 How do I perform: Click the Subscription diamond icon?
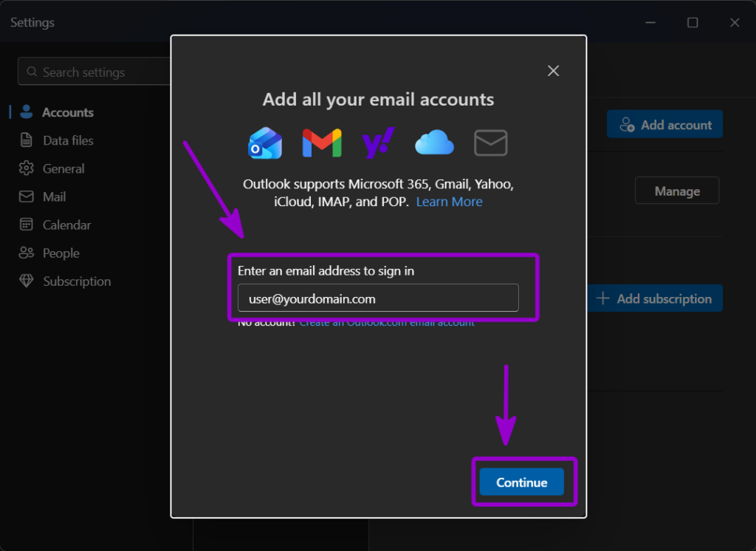click(27, 281)
